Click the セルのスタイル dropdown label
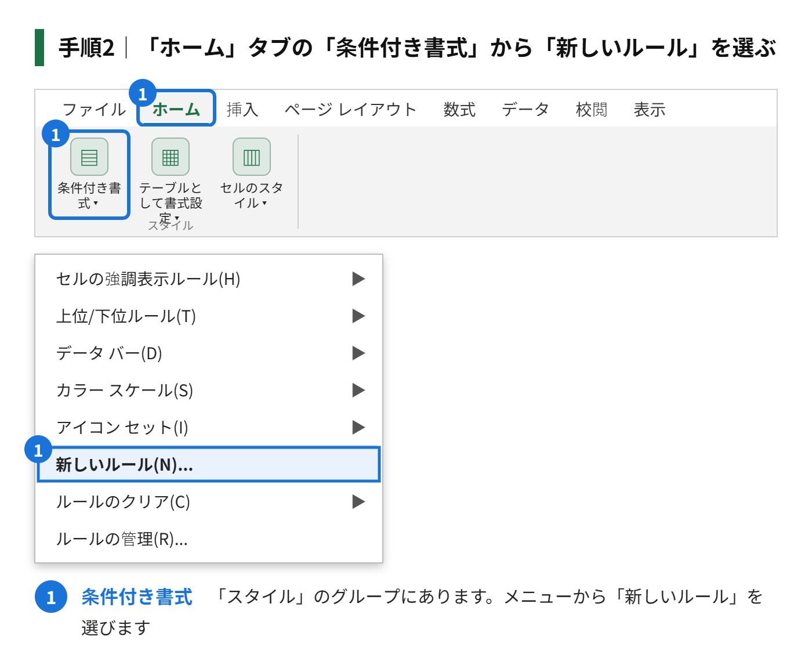This screenshot has width=812, height=672. (x=252, y=196)
